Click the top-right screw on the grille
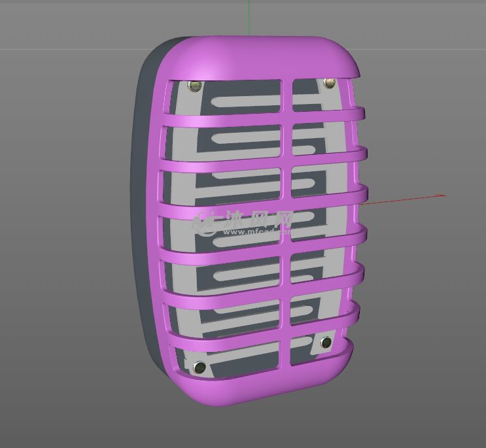This screenshot has height=448, width=486. coord(329,83)
